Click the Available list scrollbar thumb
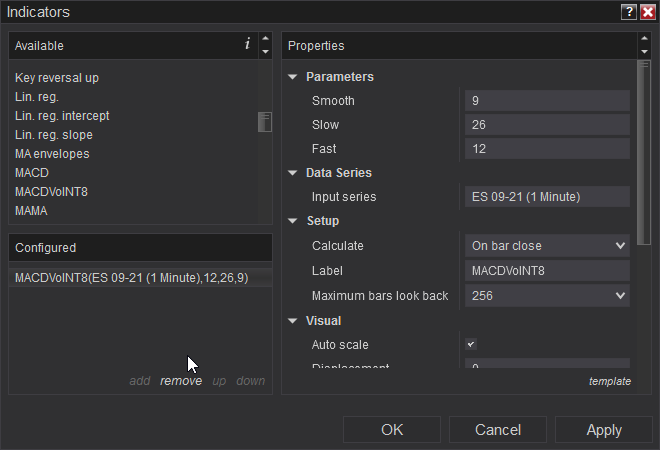660x450 pixels. 265,122
